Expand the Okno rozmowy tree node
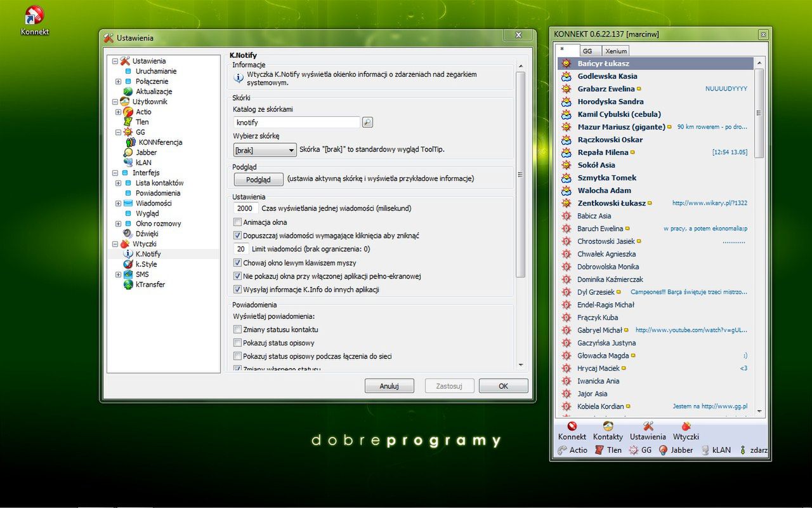This screenshot has width=812, height=508. [x=118, y=224]
